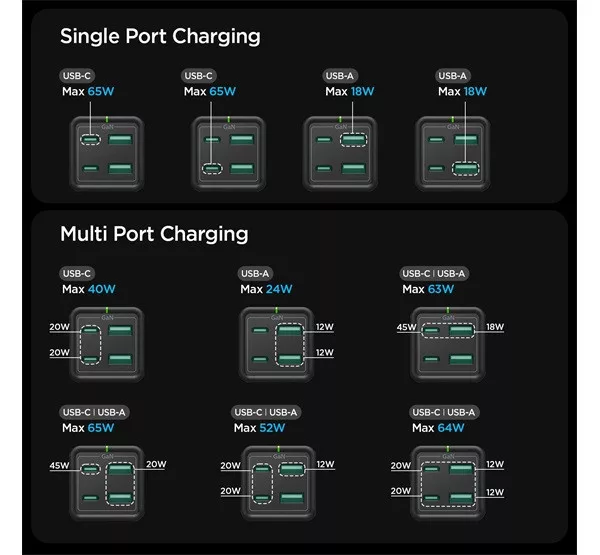The width and height of the screenshot is (600, 555).
Task: Click the highlighted top USB-C port in first charger
Action: point(90,140)
